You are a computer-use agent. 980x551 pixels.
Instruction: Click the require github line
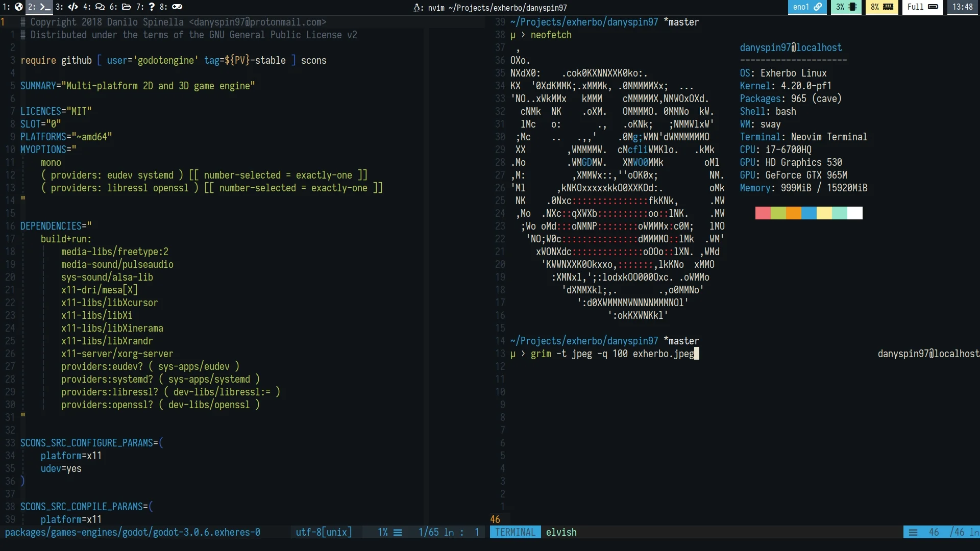coord(174,60)
